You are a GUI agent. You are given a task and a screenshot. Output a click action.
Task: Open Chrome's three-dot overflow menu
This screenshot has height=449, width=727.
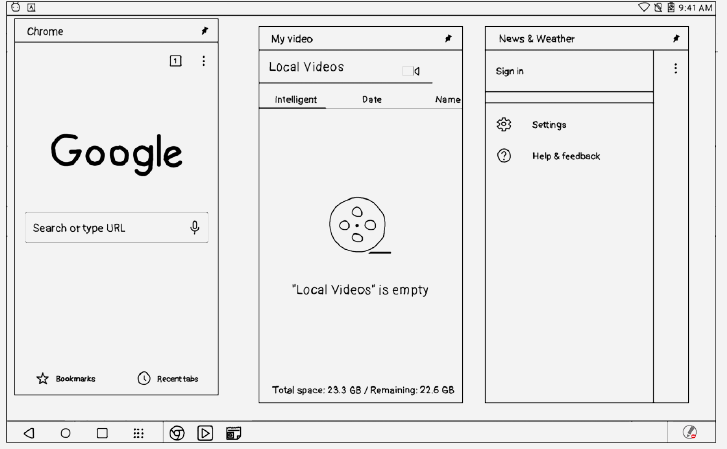pos(204,61)
